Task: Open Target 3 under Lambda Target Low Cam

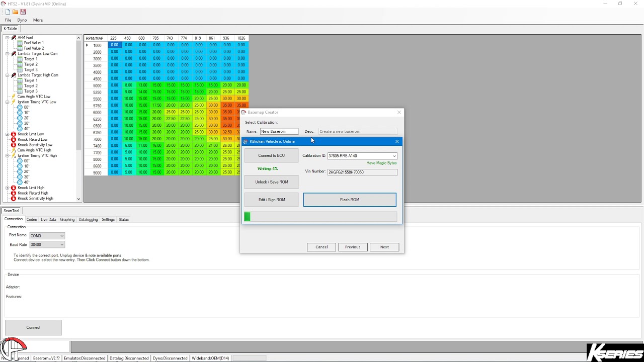Action: click(x=31, y=70)
